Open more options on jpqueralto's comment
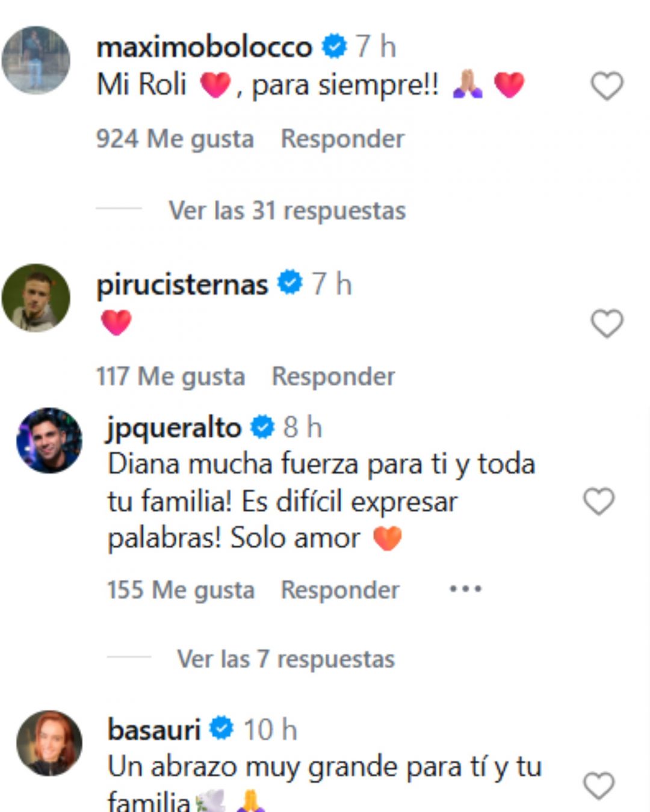 pos(465,589)
